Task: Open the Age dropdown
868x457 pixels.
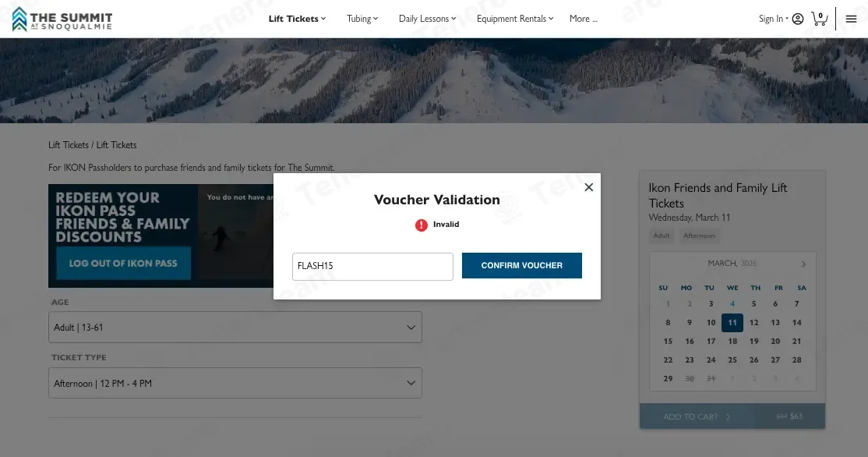Action: tap(235, 328)
